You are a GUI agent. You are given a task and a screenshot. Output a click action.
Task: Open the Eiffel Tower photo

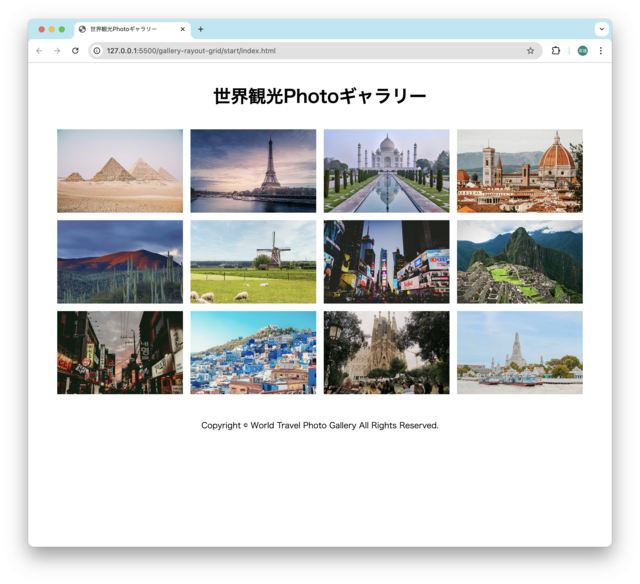click(x=253, y=171)
